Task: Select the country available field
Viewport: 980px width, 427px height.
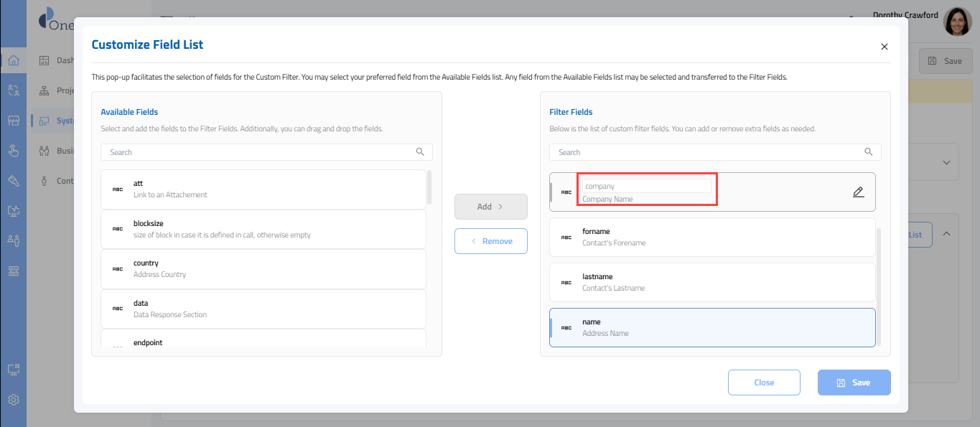Action: (x=263, y=268)
